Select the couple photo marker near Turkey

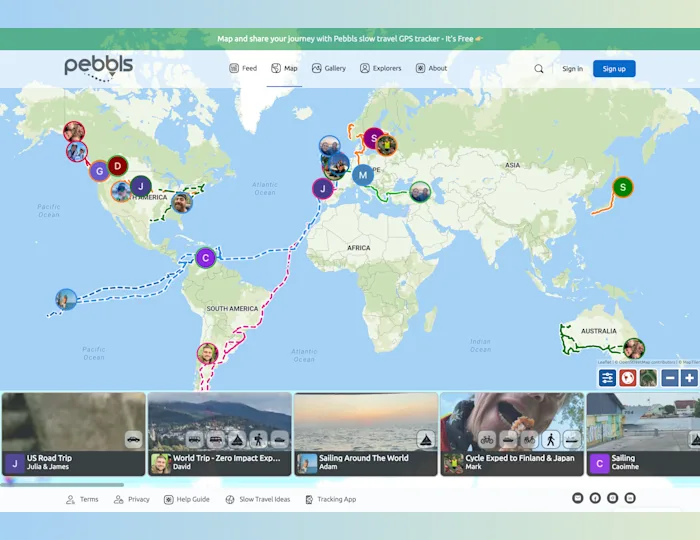[x=420, y=192]
